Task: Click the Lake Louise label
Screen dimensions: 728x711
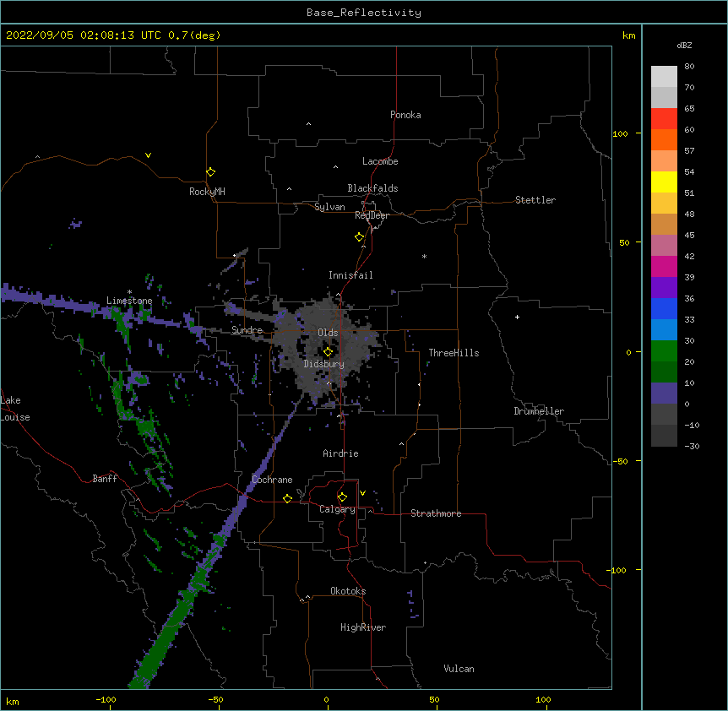Action: 15,409
